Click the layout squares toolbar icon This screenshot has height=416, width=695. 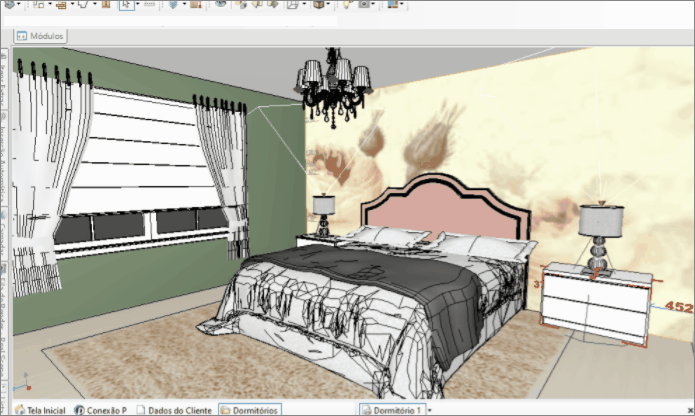click(x=39, y=4)
